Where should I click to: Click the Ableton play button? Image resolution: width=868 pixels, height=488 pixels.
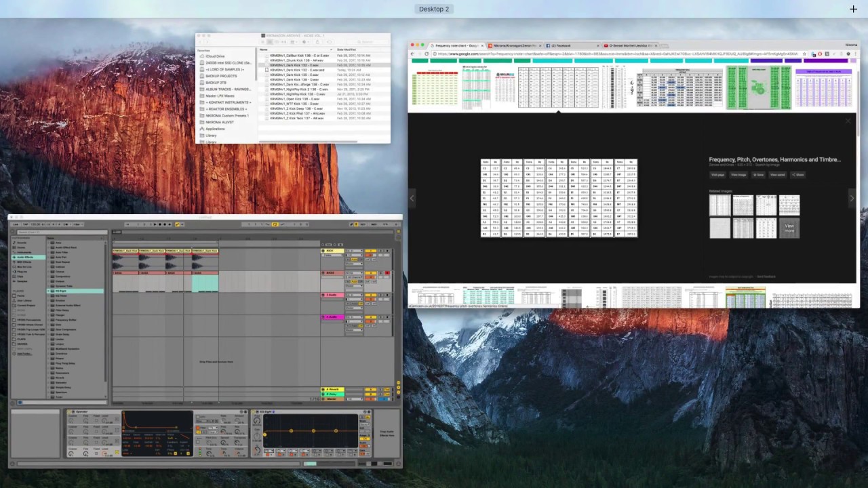pyautogui.click(x=155, y=224)
